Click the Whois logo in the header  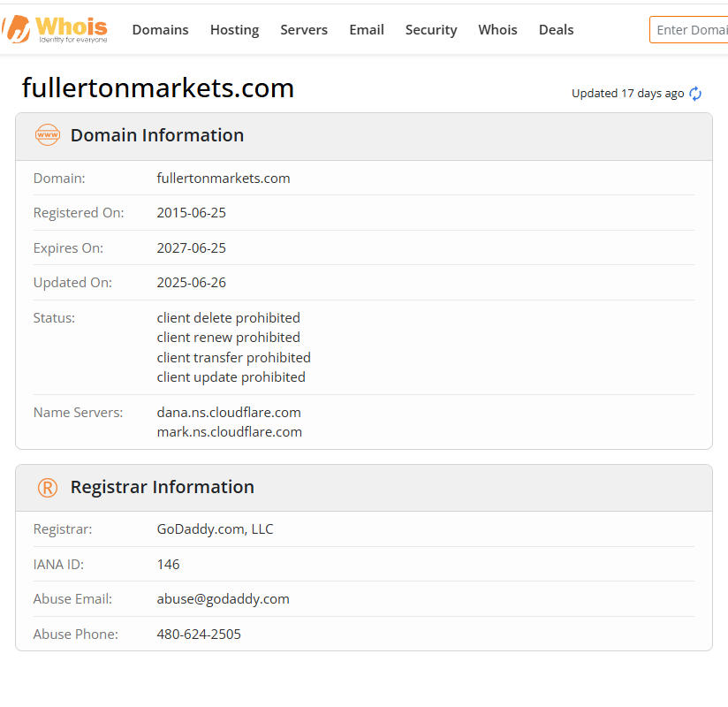[56, 29]
